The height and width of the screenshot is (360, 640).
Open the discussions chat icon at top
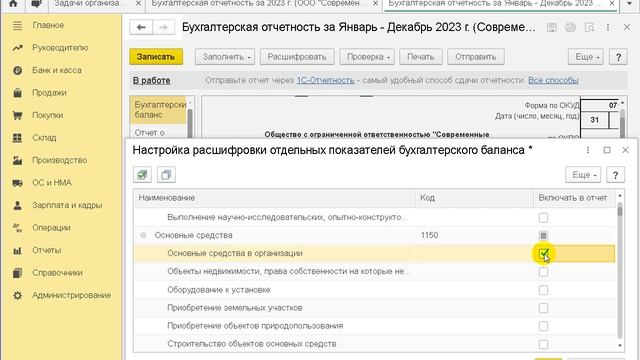pos(36,4)
